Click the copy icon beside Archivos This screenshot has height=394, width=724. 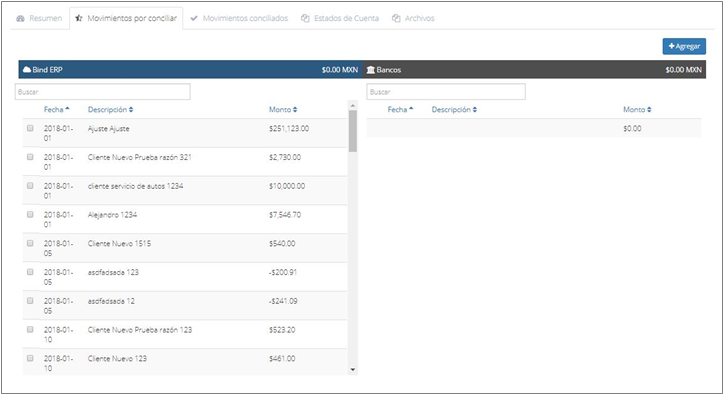396,18
